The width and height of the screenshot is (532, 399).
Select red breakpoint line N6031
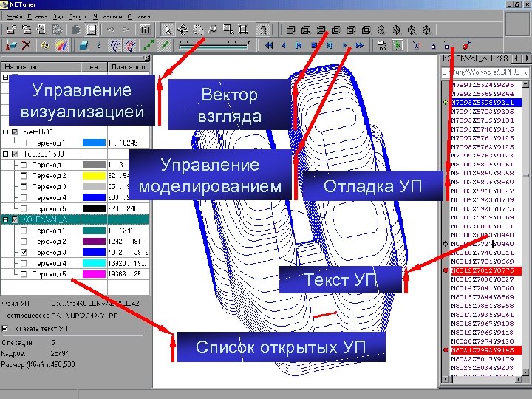click(485, 349)
